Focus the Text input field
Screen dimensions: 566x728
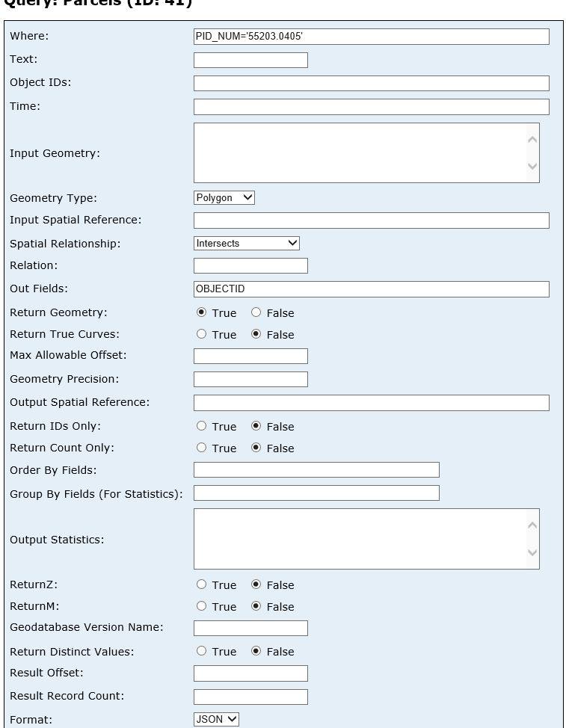pos(250,61)
